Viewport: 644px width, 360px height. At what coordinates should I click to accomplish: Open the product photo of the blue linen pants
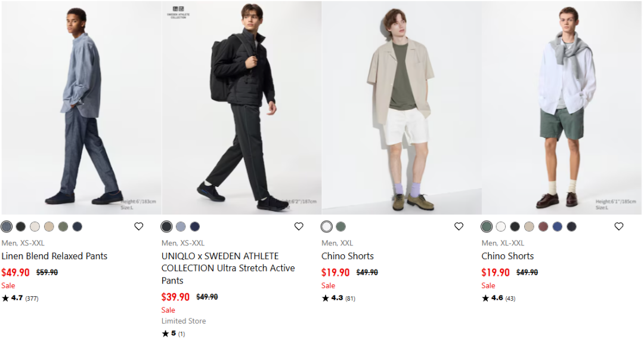pyautogui.click(x=81, y=107)
